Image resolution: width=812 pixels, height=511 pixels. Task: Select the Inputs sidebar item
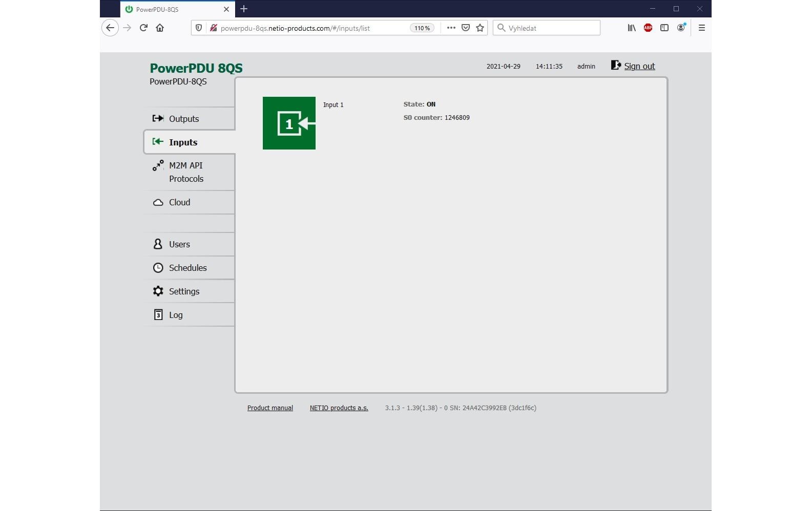[x=190, y=142]
